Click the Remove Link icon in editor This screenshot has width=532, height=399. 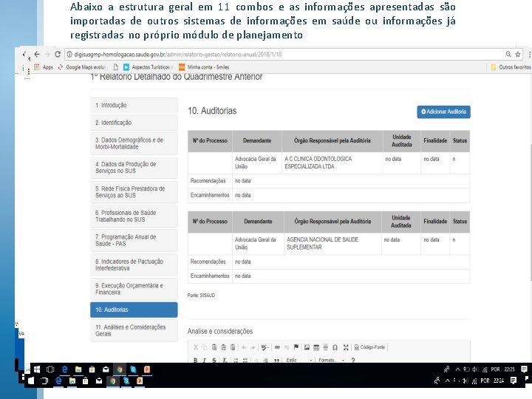coord(287,347)
